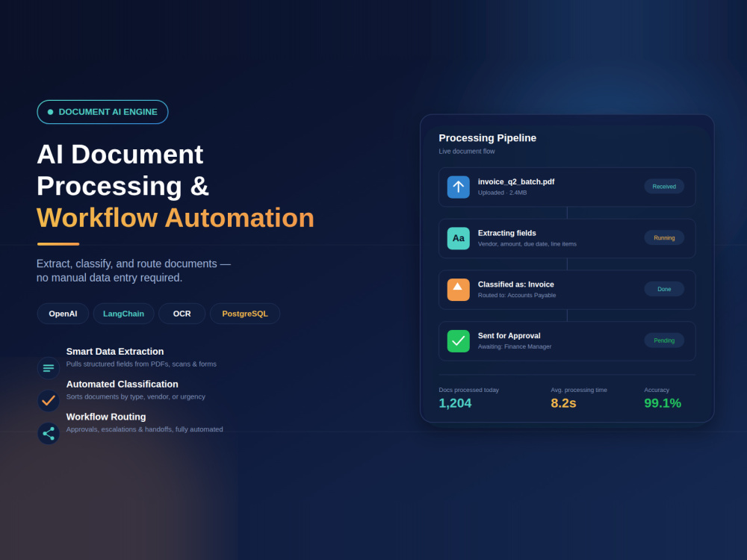The image size is (747, 560).
Task: Click the invoice_q2_batch.pdf file name
Action: 516,182
